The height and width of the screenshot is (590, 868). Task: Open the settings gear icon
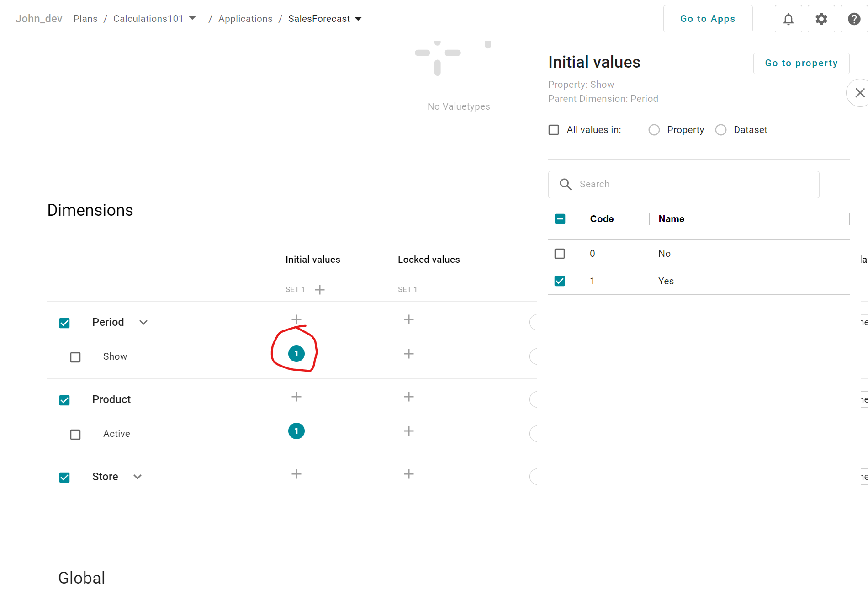coord(821,19)
